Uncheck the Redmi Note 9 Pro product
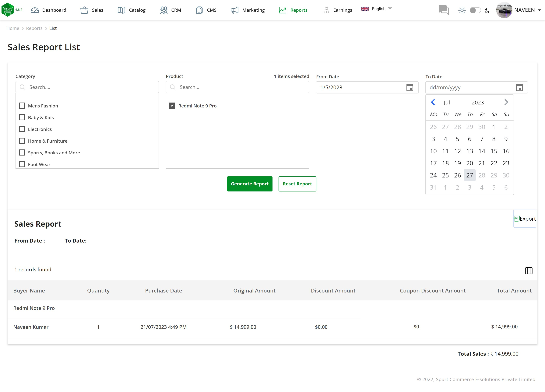This screenshot has width=545, height=392. pos(172,106)
